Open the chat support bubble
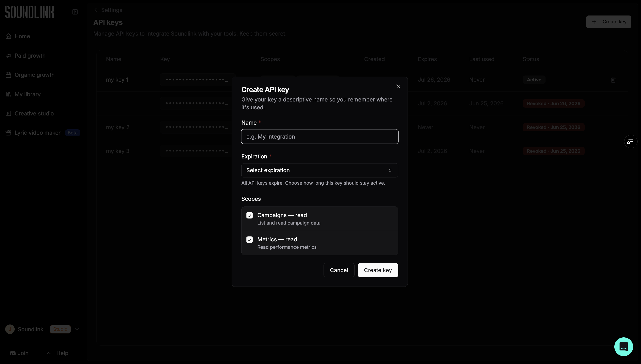Screen dimensions: 641x364 pyautogui.click(x=624, y=347)
